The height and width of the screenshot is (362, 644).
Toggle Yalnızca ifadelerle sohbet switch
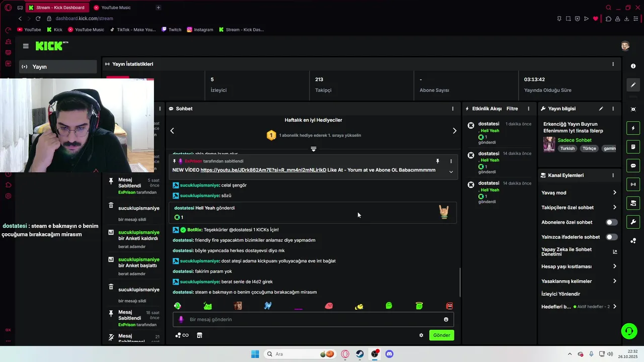pyautogui.click(x=612, y=237)
